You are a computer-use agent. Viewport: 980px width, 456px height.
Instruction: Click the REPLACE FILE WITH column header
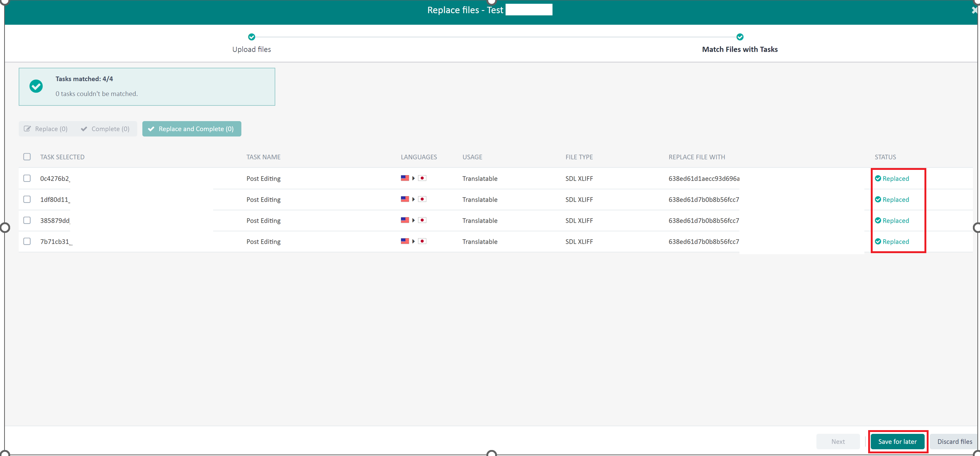pyautogui.click(x=697, y=157)
